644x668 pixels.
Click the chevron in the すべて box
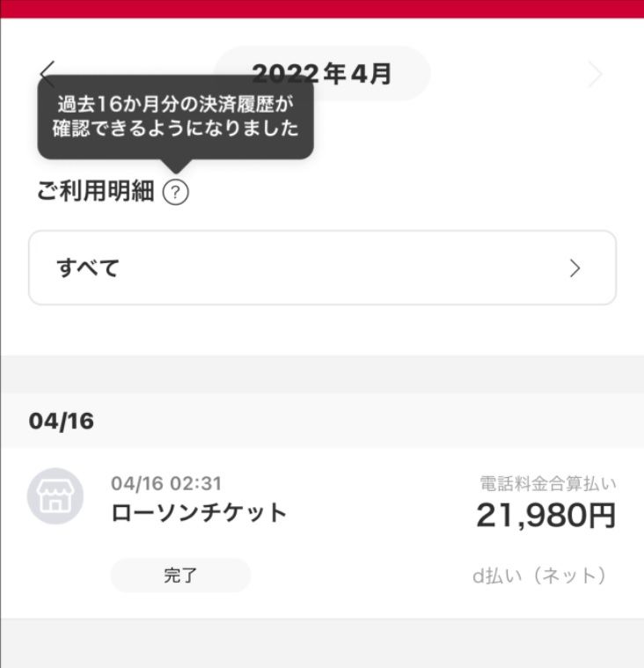tap(575, 268)
